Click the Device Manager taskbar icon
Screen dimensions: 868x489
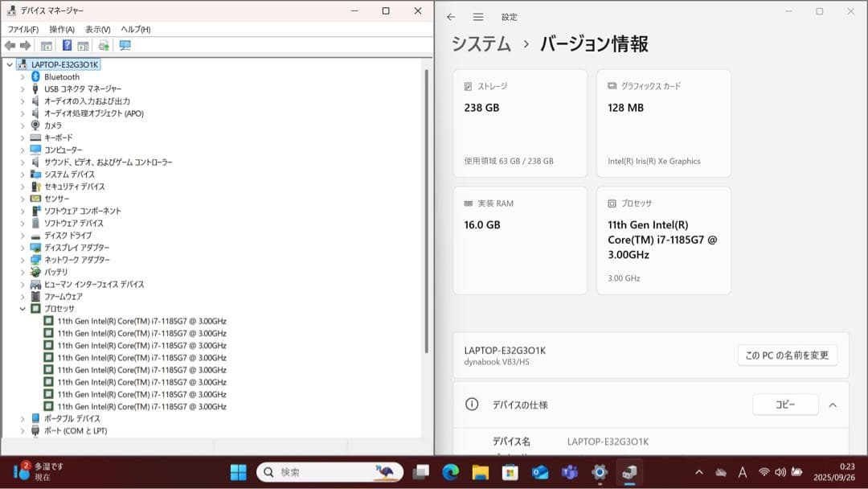pyautogui.click(x=629, y=472)
